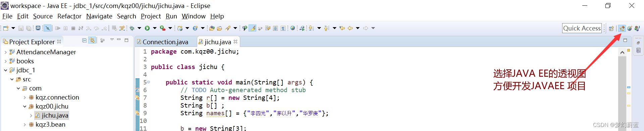644x131 pixels.
Task: Expand the books project node
Action: [5, 61]
